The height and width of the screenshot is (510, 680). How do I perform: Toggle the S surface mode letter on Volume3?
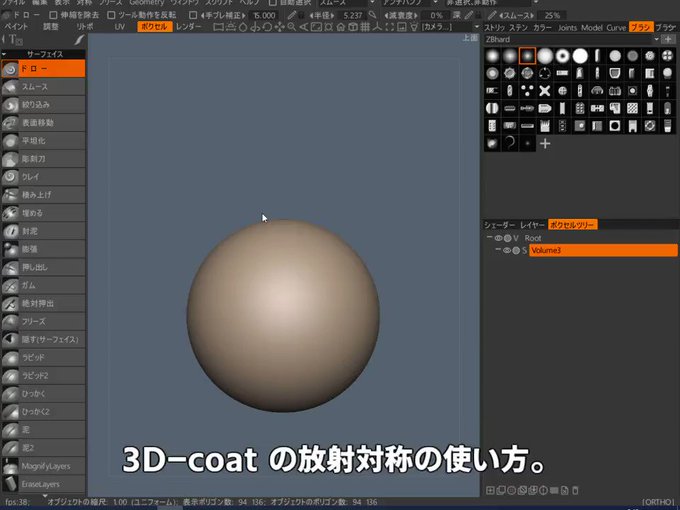click(x=524, y=250)
